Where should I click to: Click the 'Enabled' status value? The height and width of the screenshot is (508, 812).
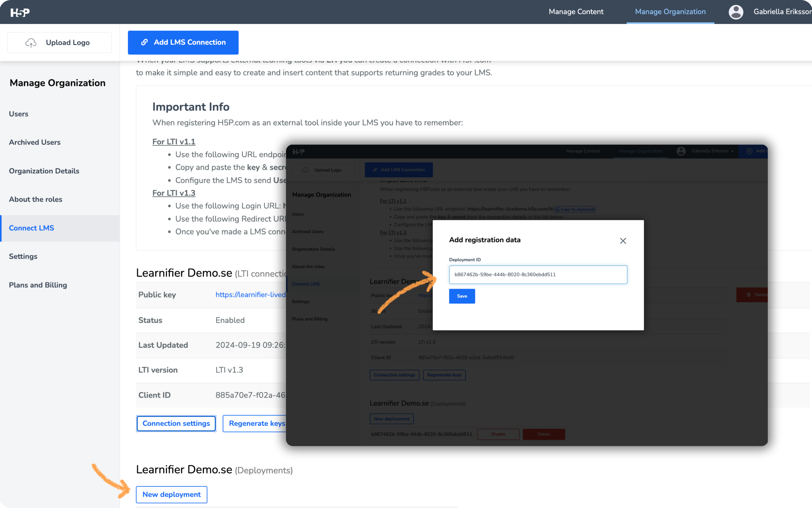tap(230, 320)
